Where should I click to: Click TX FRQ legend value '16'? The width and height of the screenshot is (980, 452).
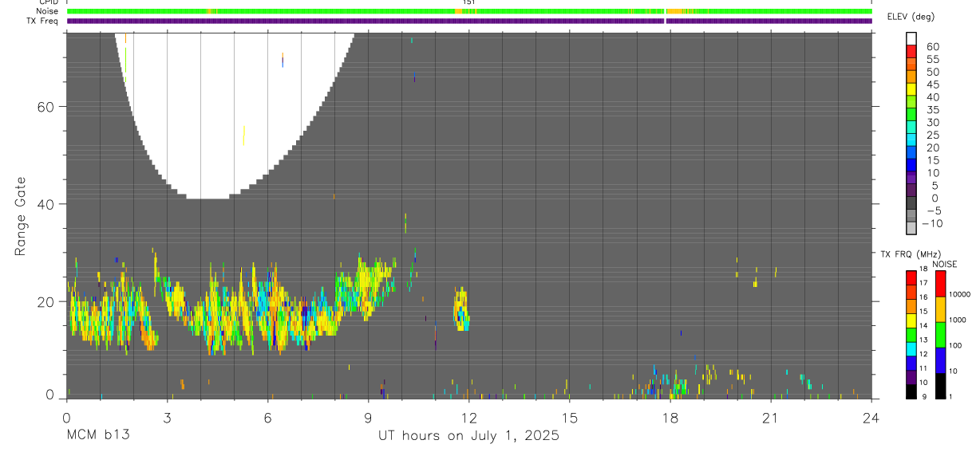(923, 297)
